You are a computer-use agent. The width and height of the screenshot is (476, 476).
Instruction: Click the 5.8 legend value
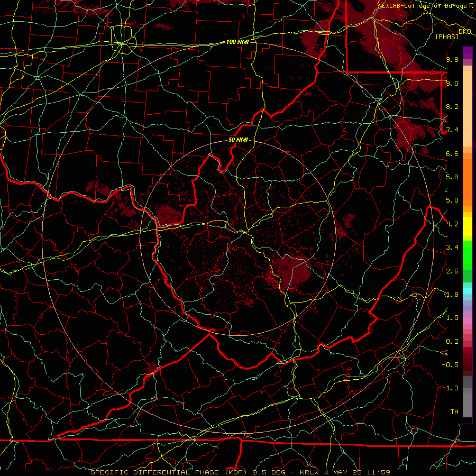(452, 177)
